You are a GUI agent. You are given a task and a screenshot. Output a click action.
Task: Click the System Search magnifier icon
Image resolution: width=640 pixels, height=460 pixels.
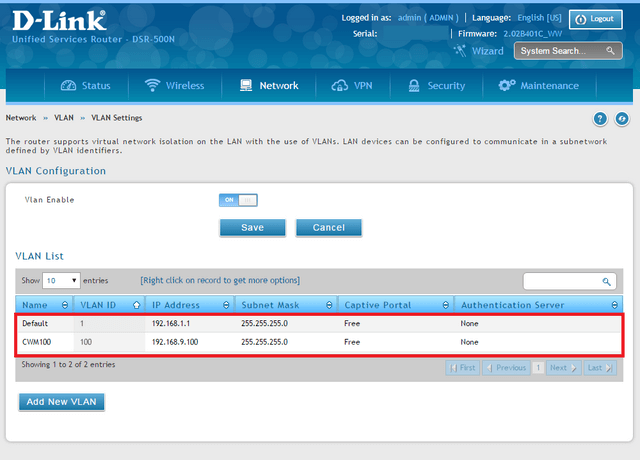pos(610,51)
